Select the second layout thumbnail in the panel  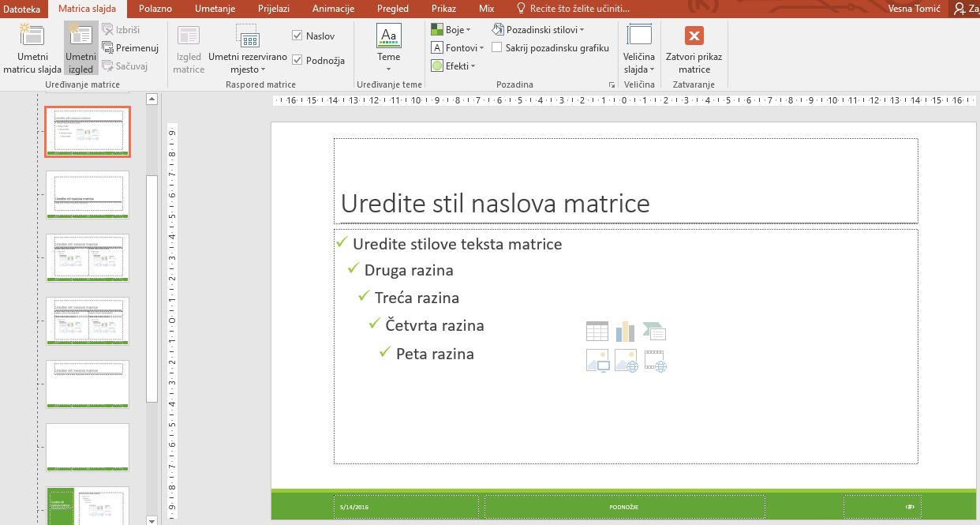[x=88, y=195]
